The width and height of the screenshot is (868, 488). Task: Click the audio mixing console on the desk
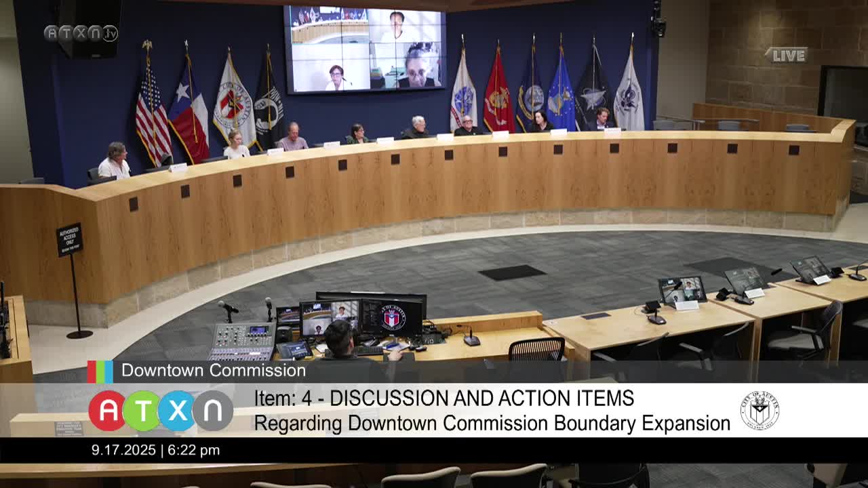point(242,342)
